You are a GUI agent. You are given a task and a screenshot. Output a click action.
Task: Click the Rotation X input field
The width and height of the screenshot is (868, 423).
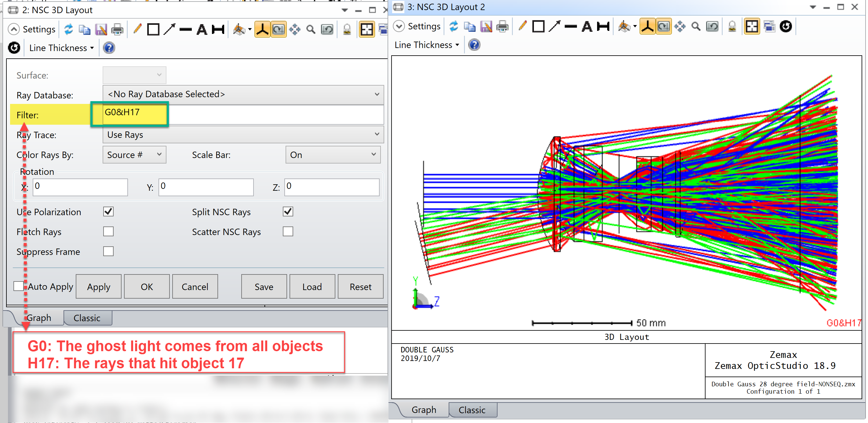pyautogui.click(x=80, y=187)
